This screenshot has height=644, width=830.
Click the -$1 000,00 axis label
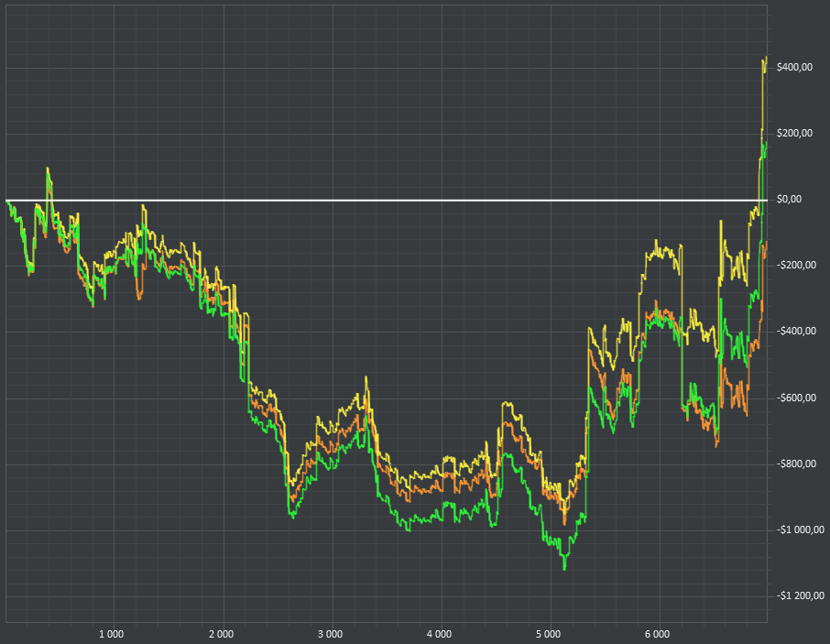pos(801,529)
